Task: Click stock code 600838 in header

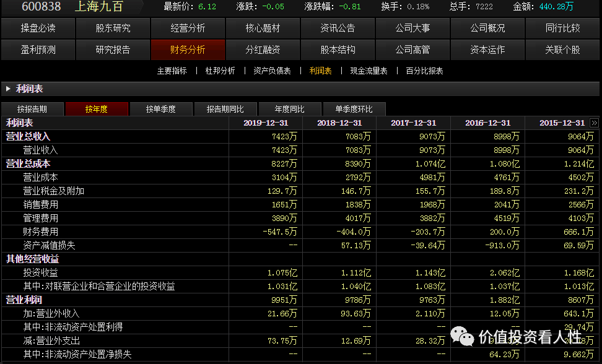Action: tap(41, 7)
